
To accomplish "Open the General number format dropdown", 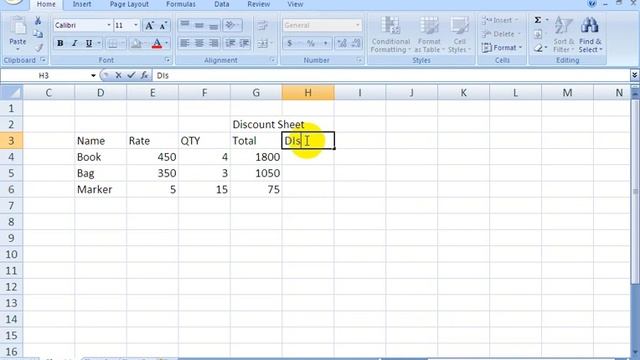I will (x=358, y=25).
